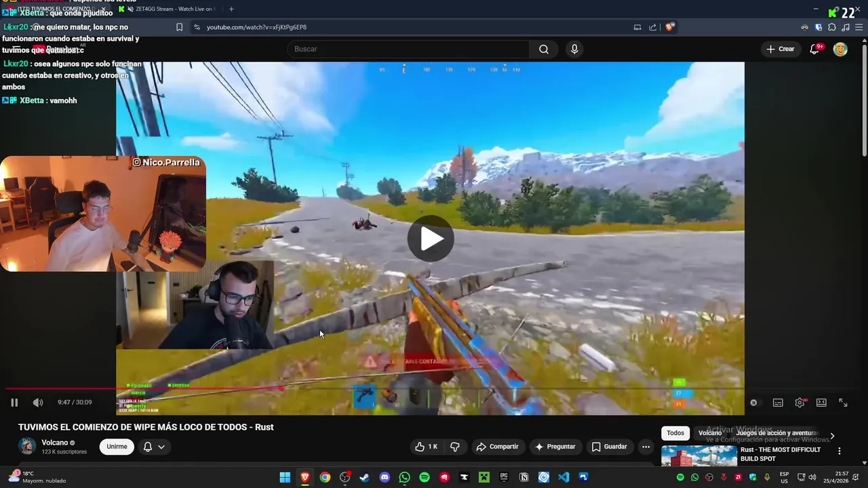
Task: Open YouTube notifications bell with 9+ badge
Action: coord(815,49)
